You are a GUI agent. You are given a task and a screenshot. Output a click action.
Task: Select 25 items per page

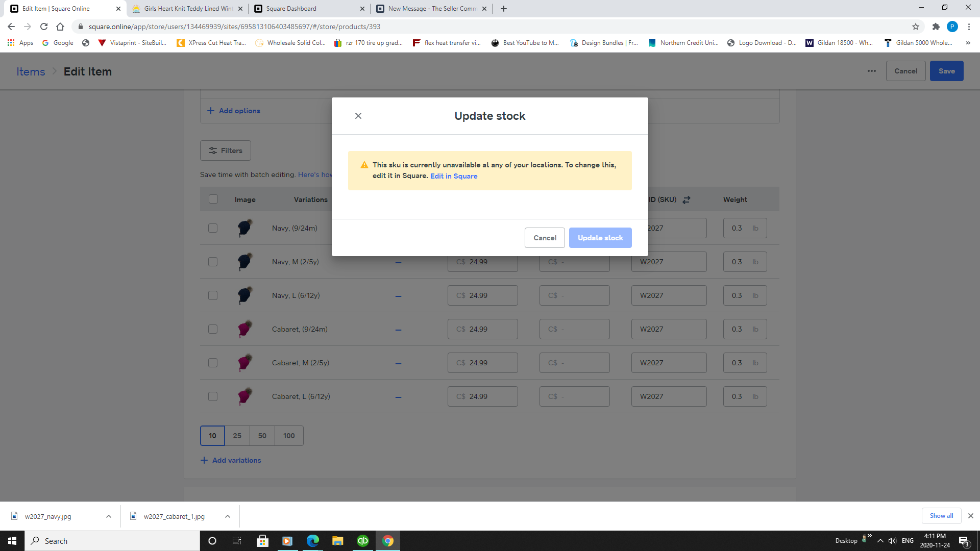tap(237, 436)
